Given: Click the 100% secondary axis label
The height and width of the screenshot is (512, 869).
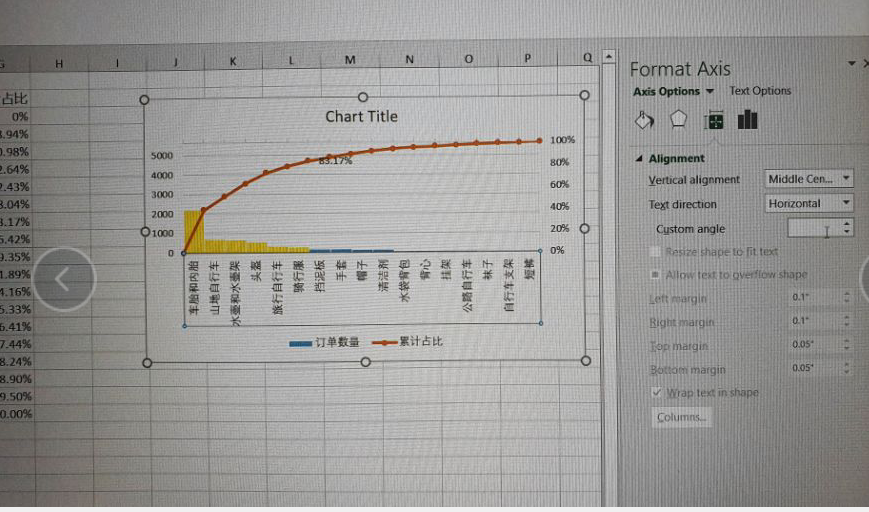Looking at the screenshot, I should 563,140.
